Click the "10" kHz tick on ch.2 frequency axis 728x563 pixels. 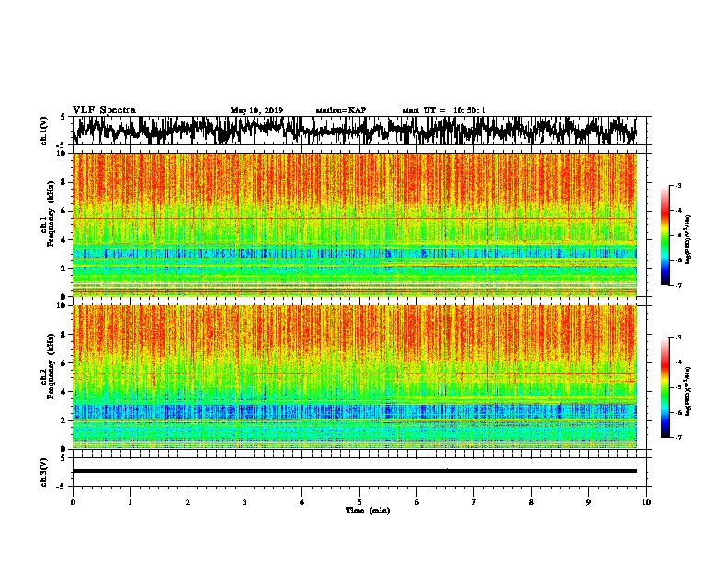click(63, 305)
